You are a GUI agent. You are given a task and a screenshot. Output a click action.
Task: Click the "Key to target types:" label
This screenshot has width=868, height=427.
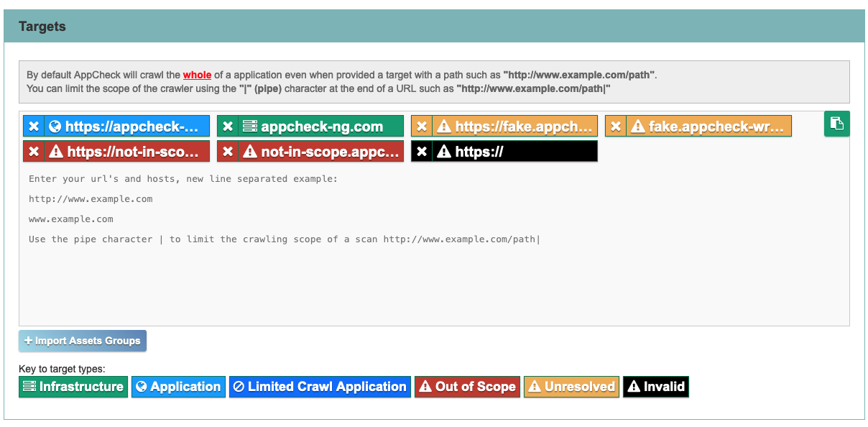pos(62,369)
